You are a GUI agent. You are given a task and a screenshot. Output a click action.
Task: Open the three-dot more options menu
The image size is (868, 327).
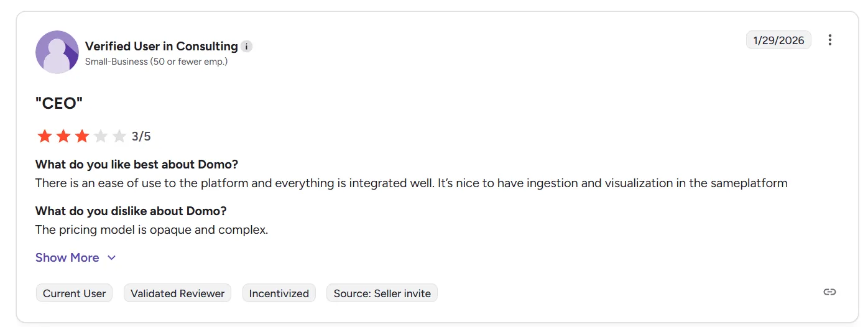coord(829,40)
